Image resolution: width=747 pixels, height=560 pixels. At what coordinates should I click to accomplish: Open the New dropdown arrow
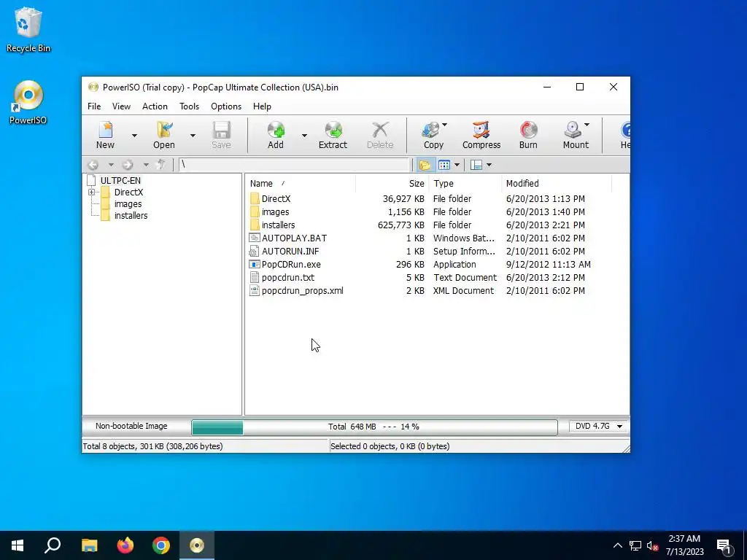134,136
